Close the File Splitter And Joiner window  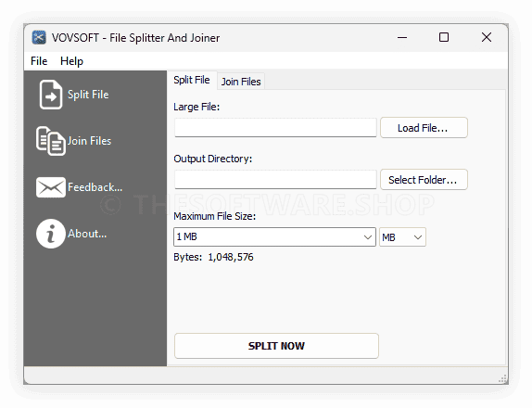(x=487, y=37)
